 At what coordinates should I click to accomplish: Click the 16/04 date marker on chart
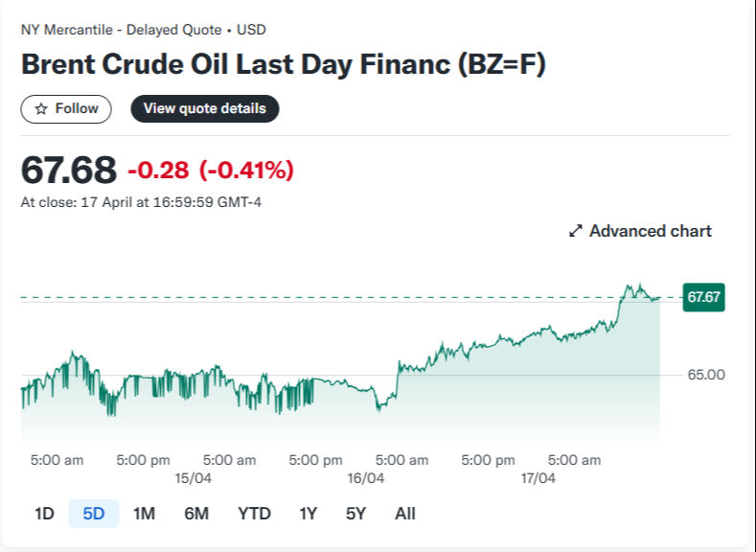point(366,478)
